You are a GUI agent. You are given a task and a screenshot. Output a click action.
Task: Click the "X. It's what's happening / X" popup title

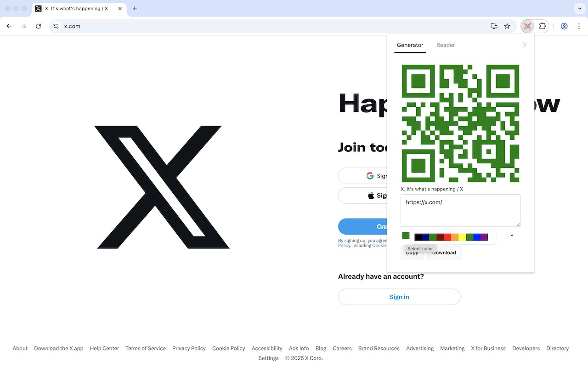tap(432, 189)
